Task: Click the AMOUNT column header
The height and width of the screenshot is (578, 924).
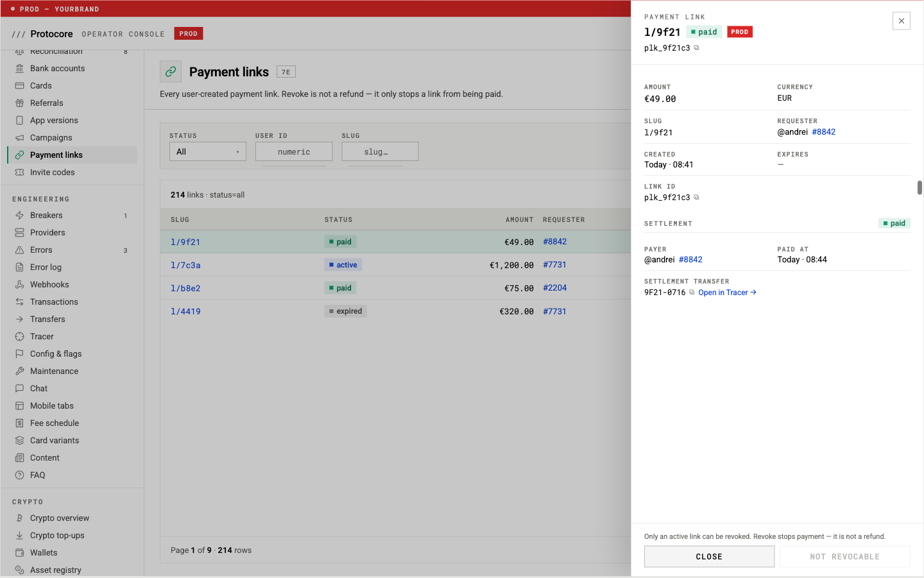Action: click(519, 220)
